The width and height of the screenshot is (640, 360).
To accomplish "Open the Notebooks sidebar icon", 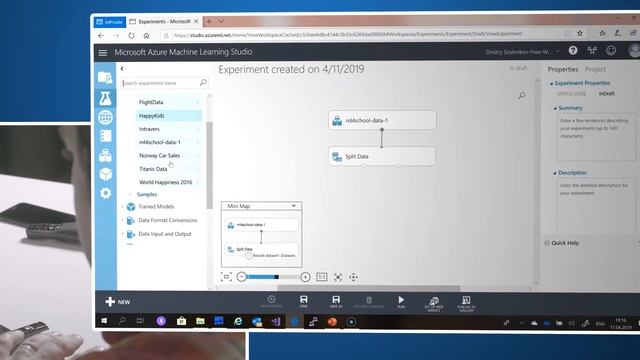I will tap(106, 136).
